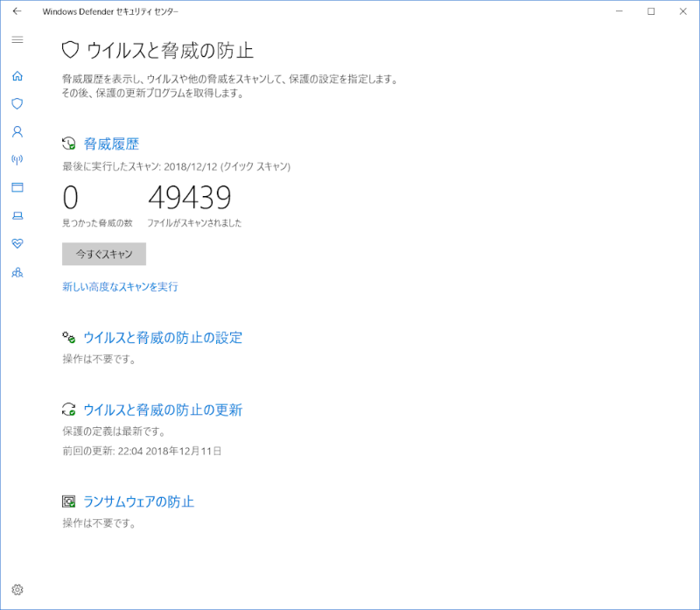This screenshot has width=700, height=610.
Task: Open account protection person icon
Action: (17, 132)
